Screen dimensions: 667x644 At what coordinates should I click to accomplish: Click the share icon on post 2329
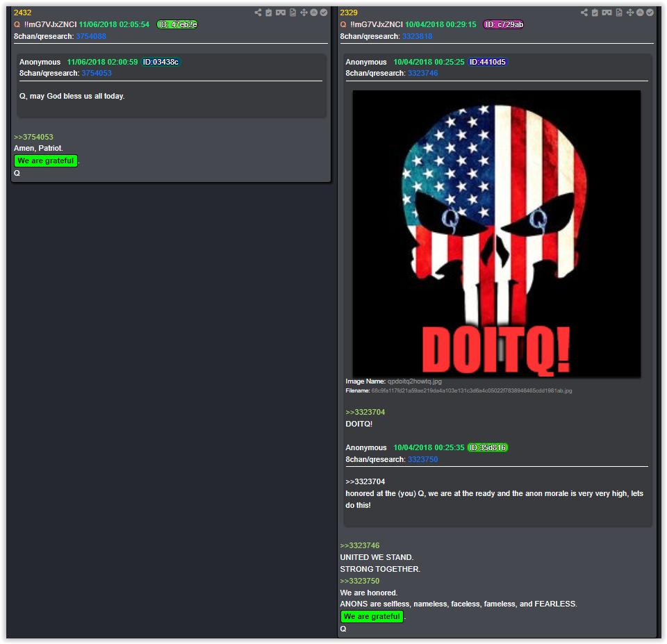tap(584, 13)
